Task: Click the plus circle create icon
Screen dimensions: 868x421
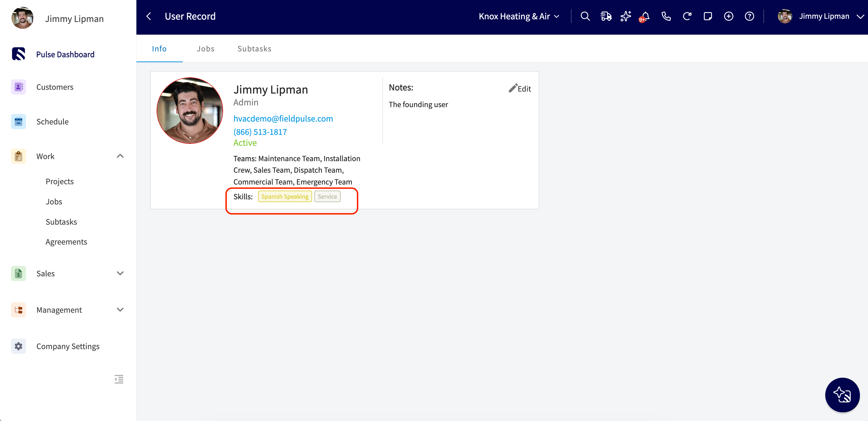Action: coord(728,16)
